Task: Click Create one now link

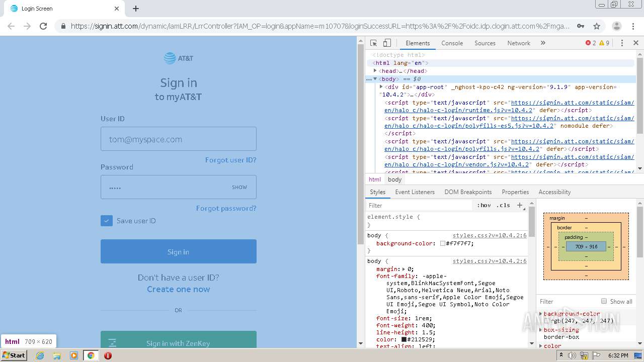Action: [x=178, y=289]
